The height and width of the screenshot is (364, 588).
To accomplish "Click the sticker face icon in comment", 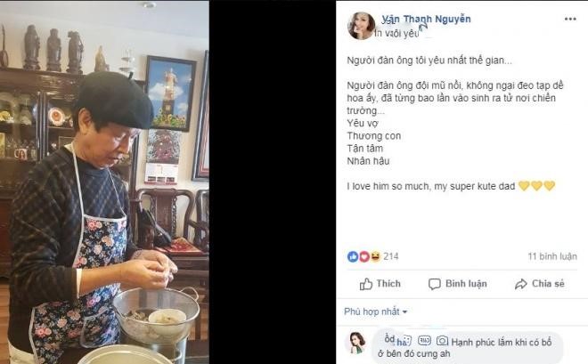I will click(x=405, y=341).
